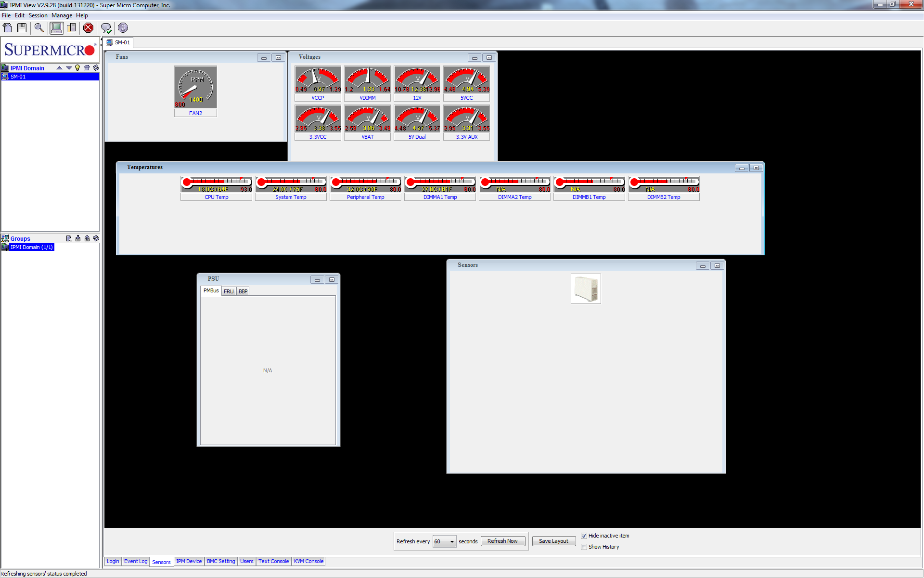This screenshot has width=924, height=578.
Task: Click the CPU Temp thermometer gauge
Action: coord(216,184)
